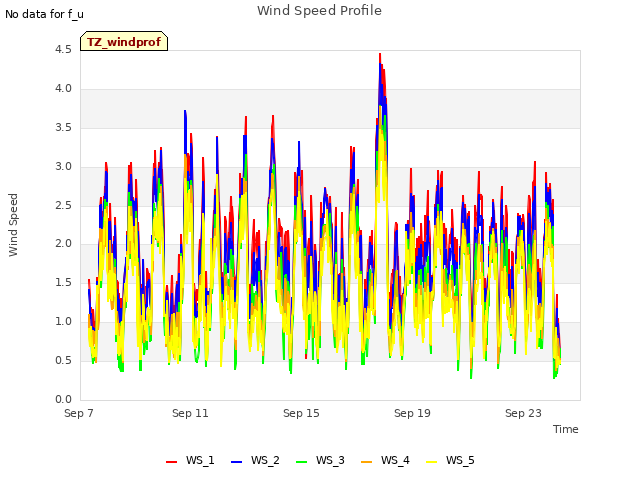The width and height of the screenshot is (640, 480).
Task: Click the Wind Speed Profile chart title
Action: [x=319, y=11]
